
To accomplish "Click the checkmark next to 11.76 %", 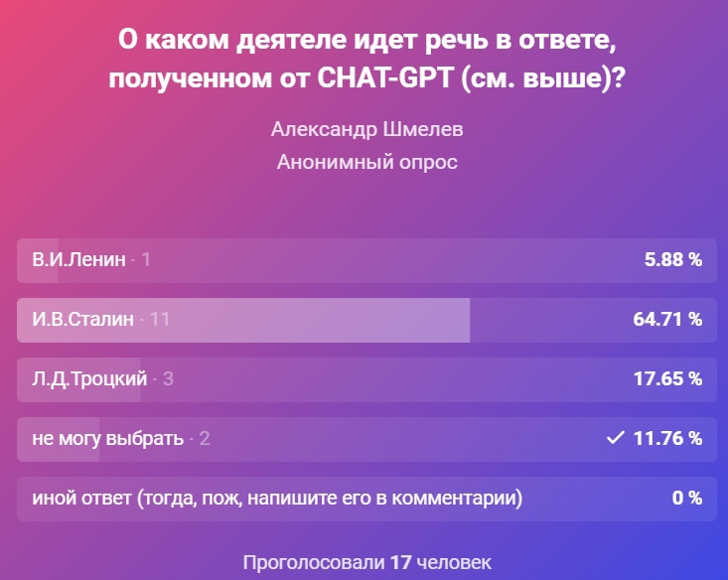I will (615, 437).
